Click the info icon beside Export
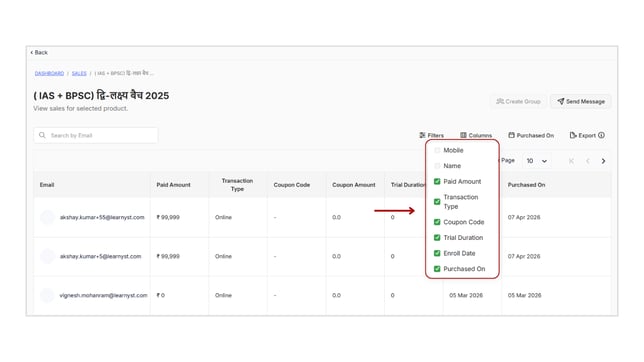This screenshot has height=362, width=644. 601,135
